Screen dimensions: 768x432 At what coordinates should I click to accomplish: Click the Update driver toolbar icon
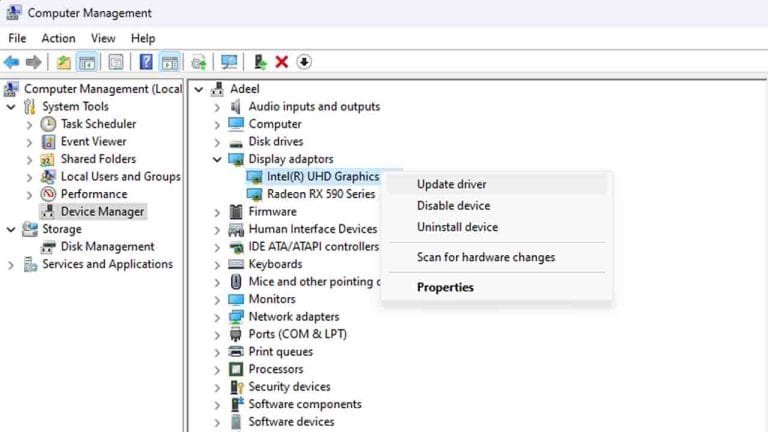tap(260, 62)
